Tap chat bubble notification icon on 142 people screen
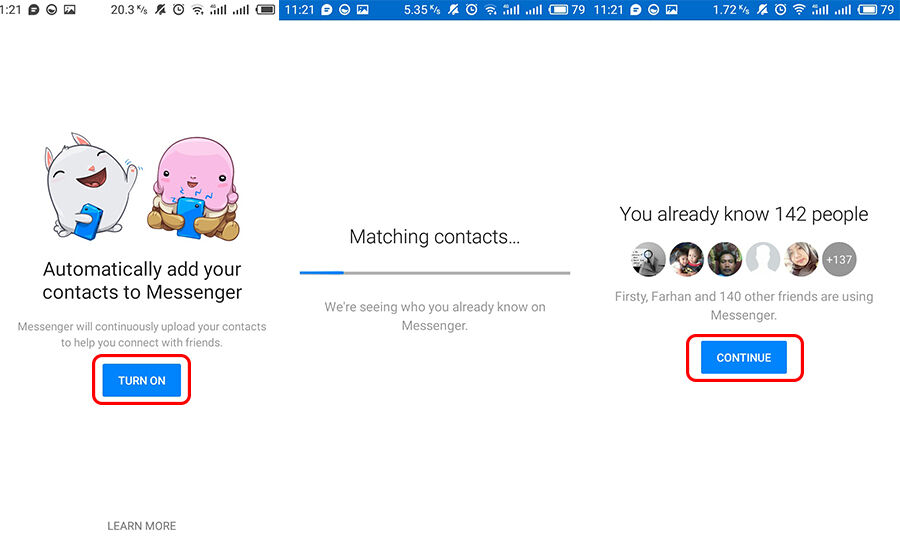This screenshot has width=900, height=555. click(x=635, y=10)
